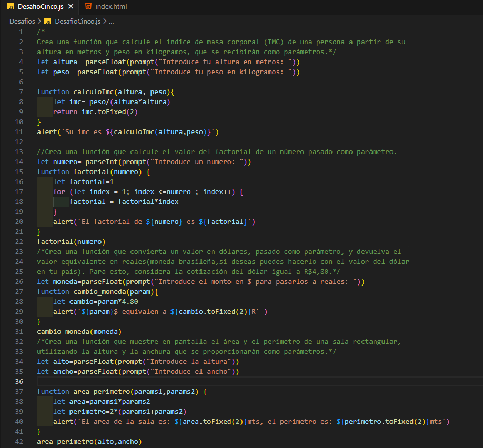Expand the breadcrumb ellipsis symbol list
Viewport: 483px width, 448px height.
[112, 21]
